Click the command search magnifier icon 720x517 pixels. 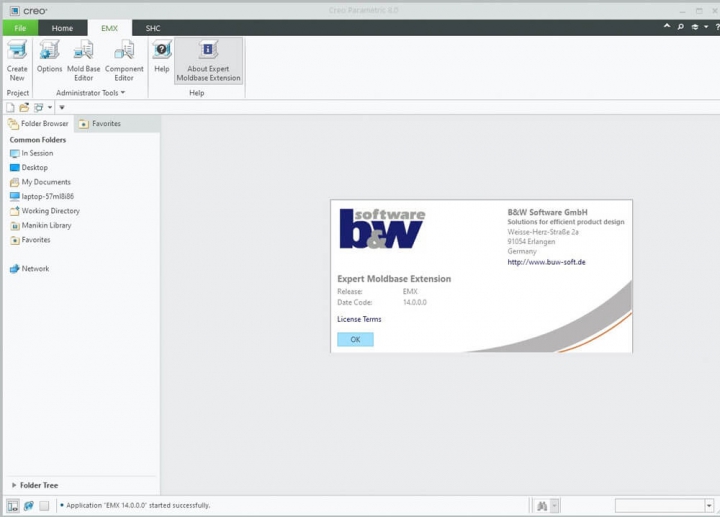pos(681,27)
